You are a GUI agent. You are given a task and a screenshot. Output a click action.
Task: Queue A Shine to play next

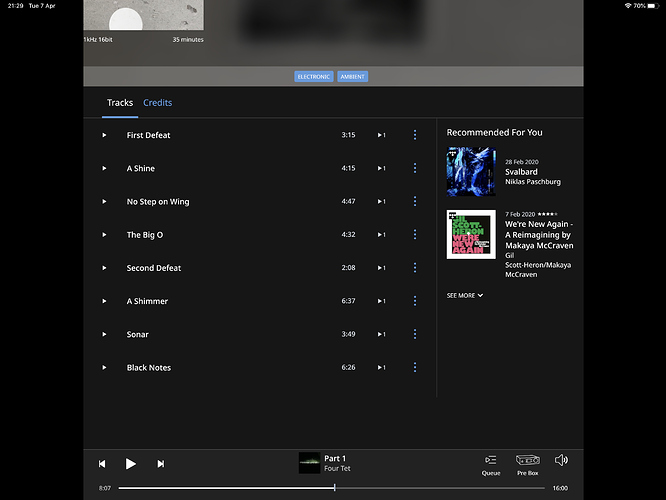381,168
